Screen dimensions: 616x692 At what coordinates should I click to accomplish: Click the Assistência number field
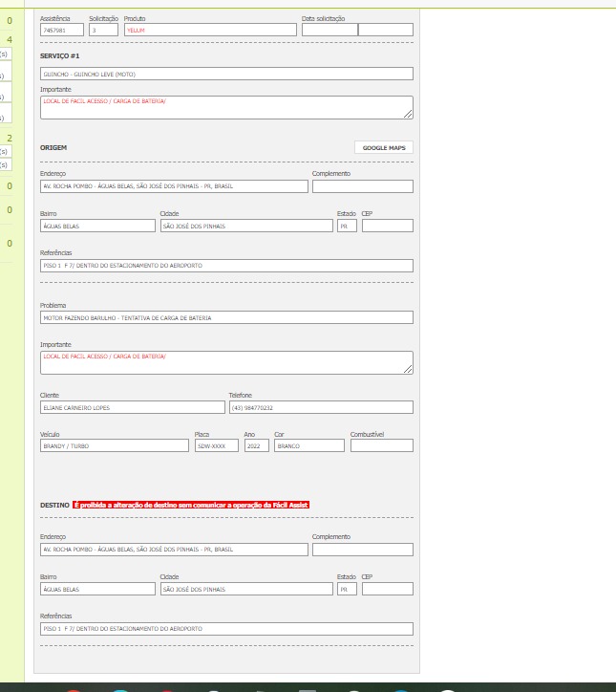point(62,30)
